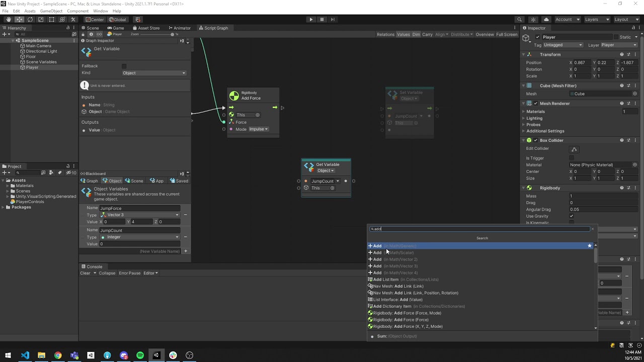
Task: Open custom editor tools icon
Action: coord(73,20)
